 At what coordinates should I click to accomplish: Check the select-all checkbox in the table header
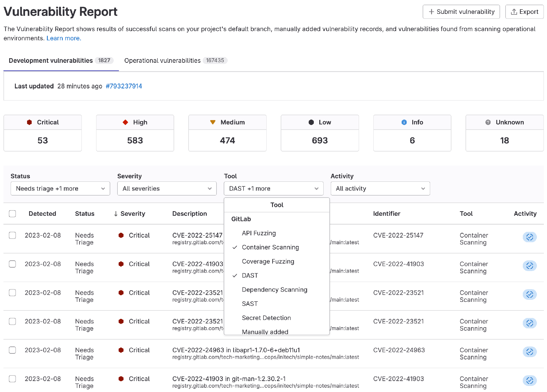click(12, 213)
